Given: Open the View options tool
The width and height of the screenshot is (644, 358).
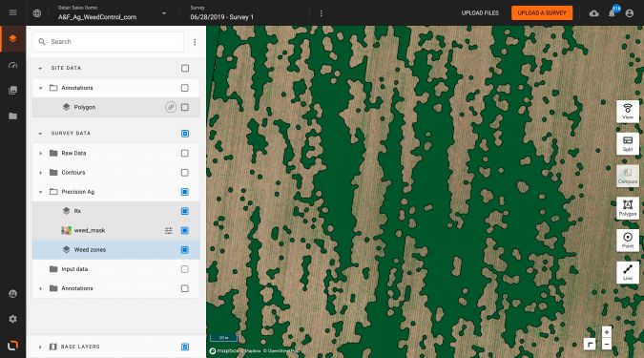Looking at the screenshot, I should click(x=628, y=111).
